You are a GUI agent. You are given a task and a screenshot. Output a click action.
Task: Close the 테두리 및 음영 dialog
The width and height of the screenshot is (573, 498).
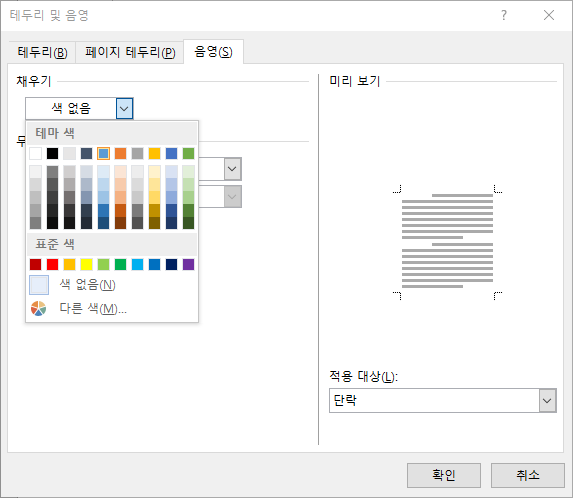pos(549,15)
